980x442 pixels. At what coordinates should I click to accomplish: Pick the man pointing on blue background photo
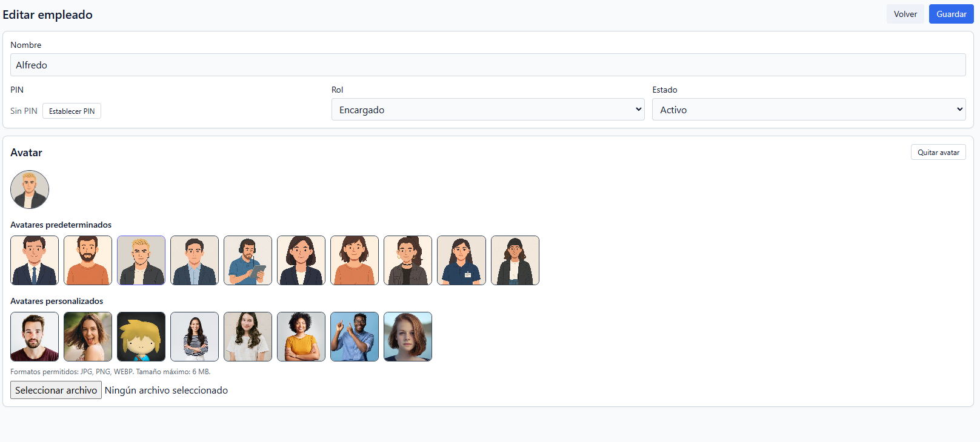point(355,337)
